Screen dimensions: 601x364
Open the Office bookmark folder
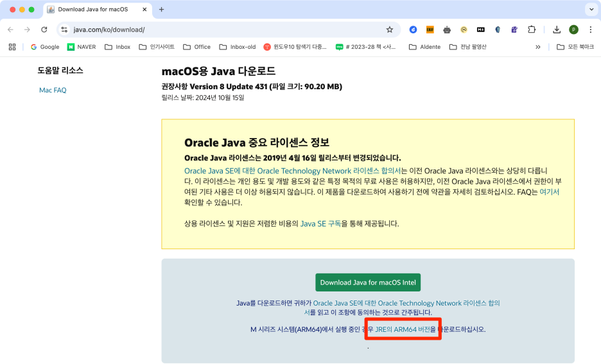(196, 47)
